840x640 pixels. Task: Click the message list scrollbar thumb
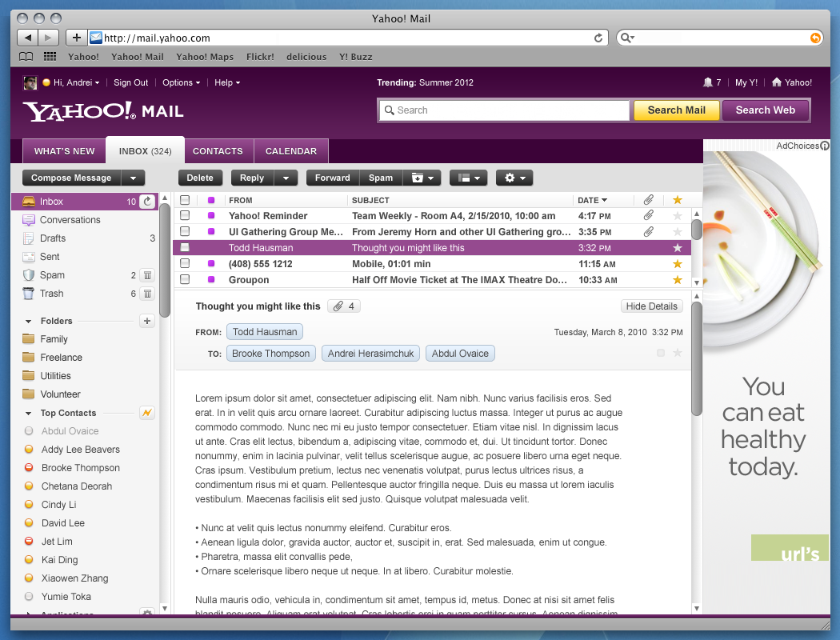click(x=697, y=230)
